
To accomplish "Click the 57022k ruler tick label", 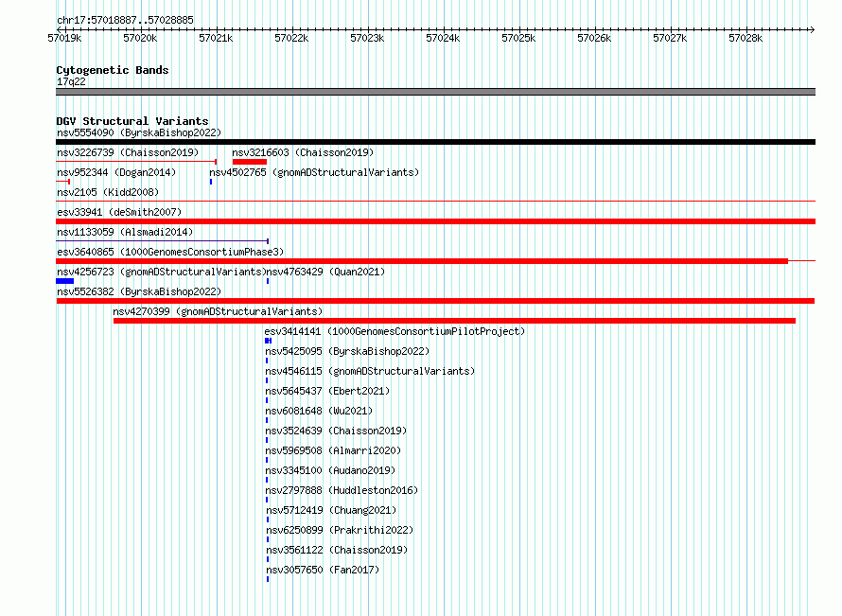I will point(291,38).
